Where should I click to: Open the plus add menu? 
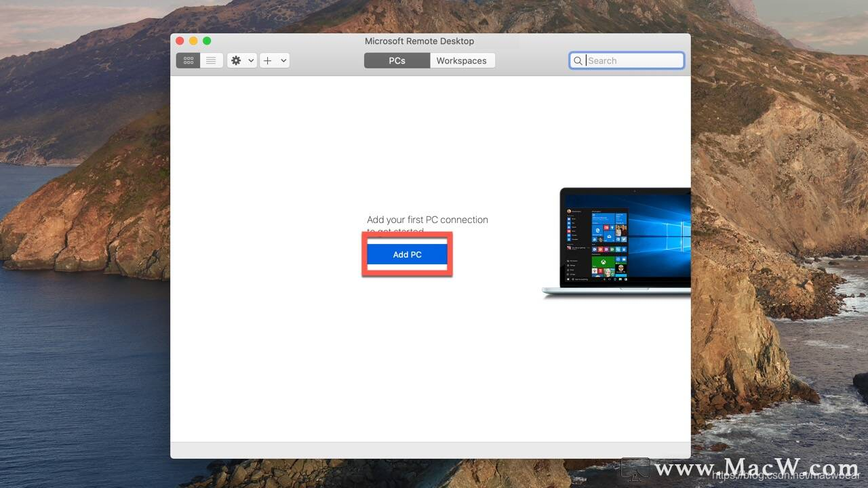(275, 60)
